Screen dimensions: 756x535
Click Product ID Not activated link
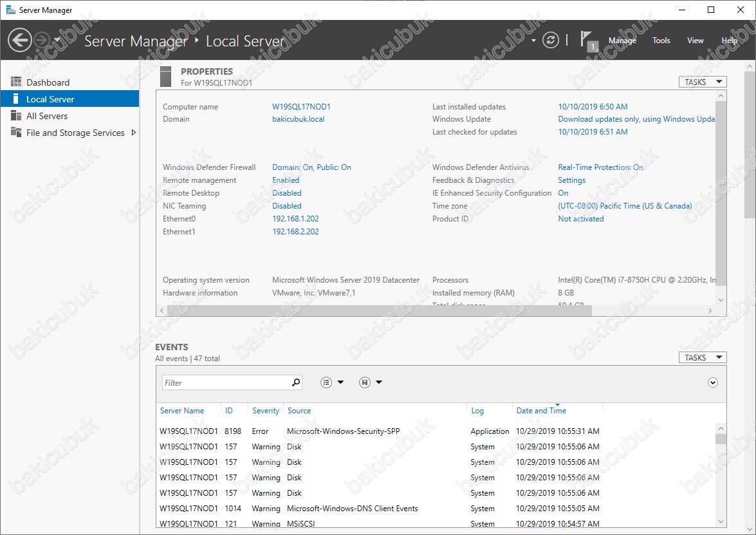point(580,218)
